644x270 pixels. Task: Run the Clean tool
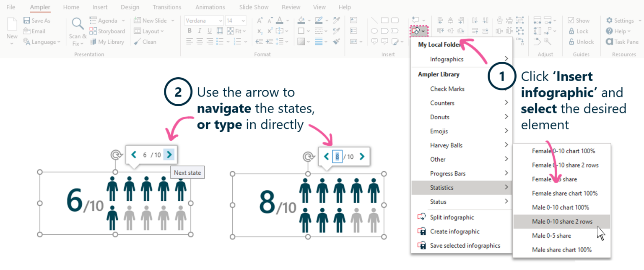[x=147, y=42]
